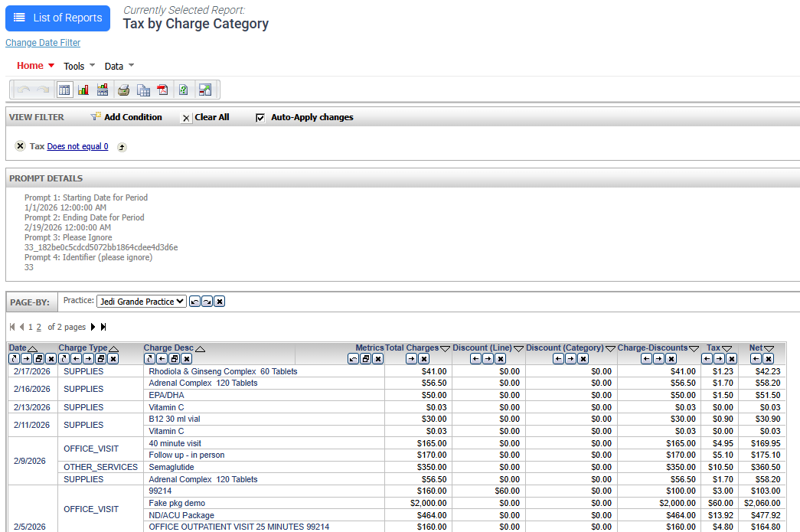Click Add Condition in view filter
The image size is (800, 532).
132,117
